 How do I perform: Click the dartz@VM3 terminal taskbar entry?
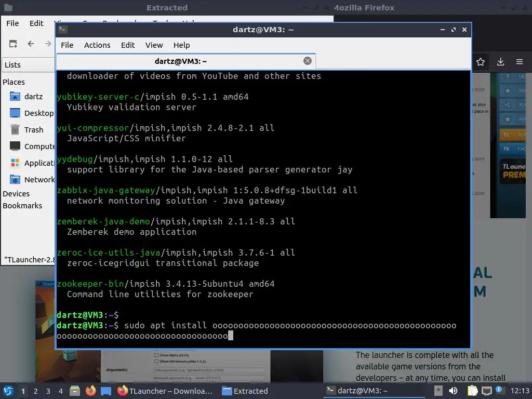pyautogui.click(x=374, y=391)
